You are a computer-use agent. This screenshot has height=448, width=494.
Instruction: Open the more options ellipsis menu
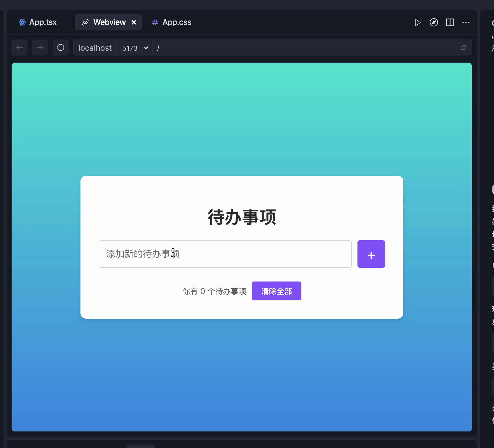point(466,22)
